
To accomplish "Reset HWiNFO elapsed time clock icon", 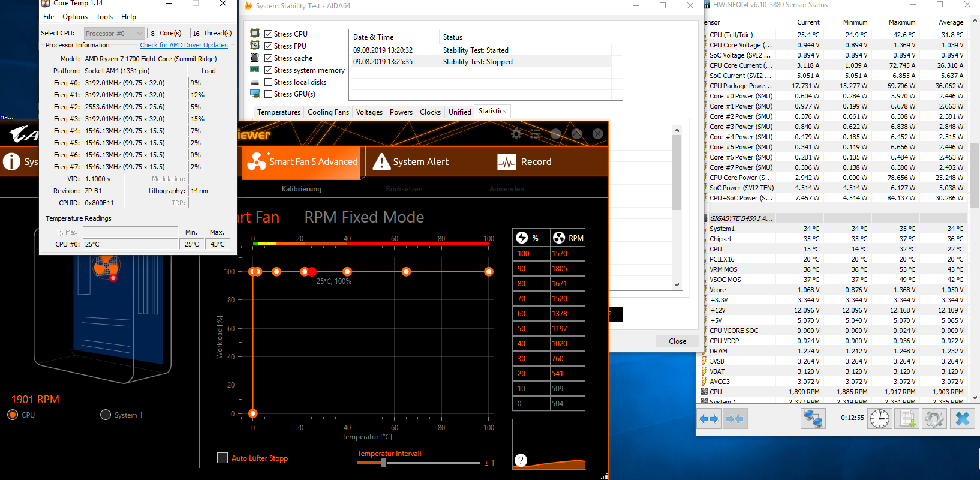I will pyautogui.click(x=880, y=419).
